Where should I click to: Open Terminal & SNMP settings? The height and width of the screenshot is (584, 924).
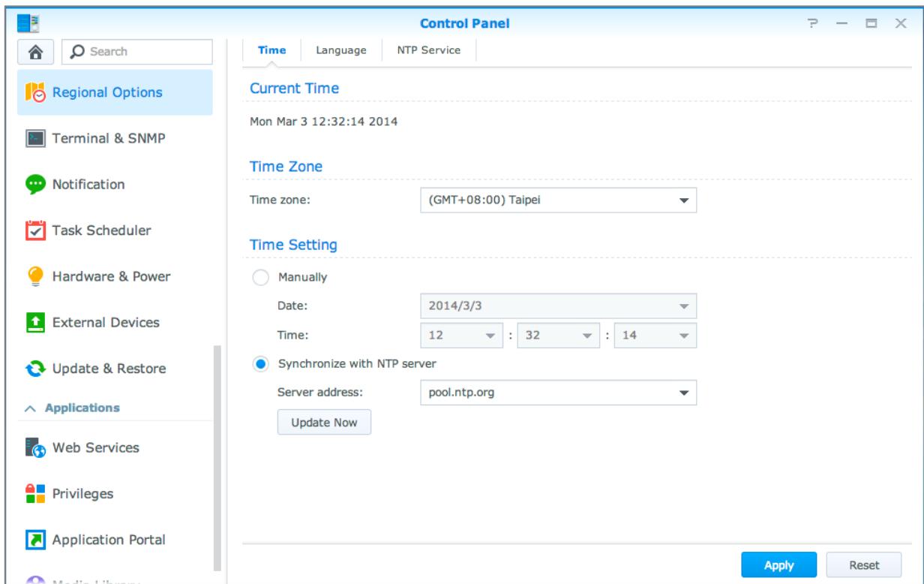click(x=115, y=138)
